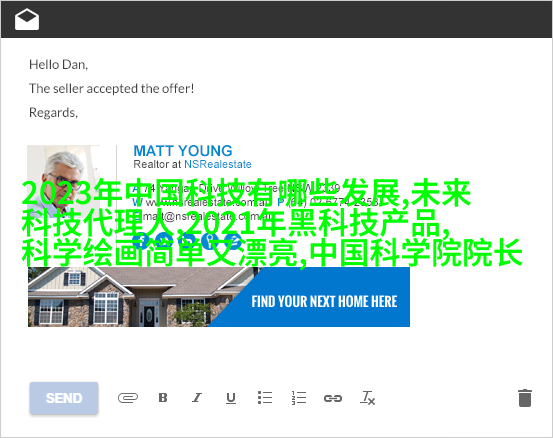Click the MATT YOUNG signature name

tap(183, 151)
